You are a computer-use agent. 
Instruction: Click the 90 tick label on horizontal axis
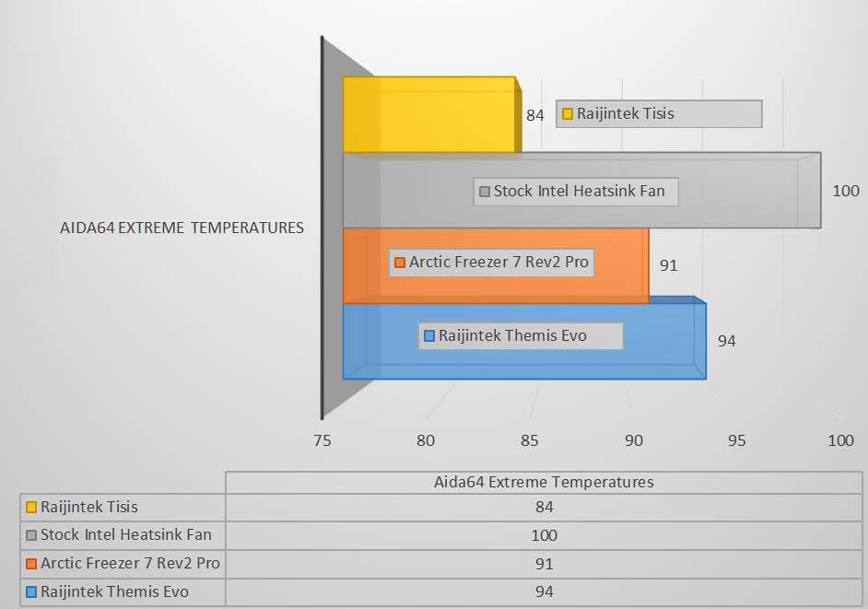tap(633, 441)
